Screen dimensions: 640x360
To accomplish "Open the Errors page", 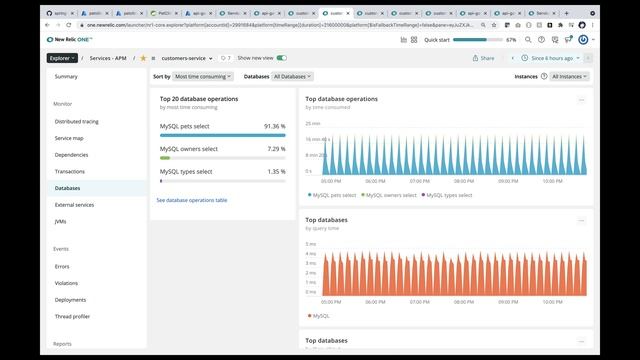I will click(x=62, y=267).
